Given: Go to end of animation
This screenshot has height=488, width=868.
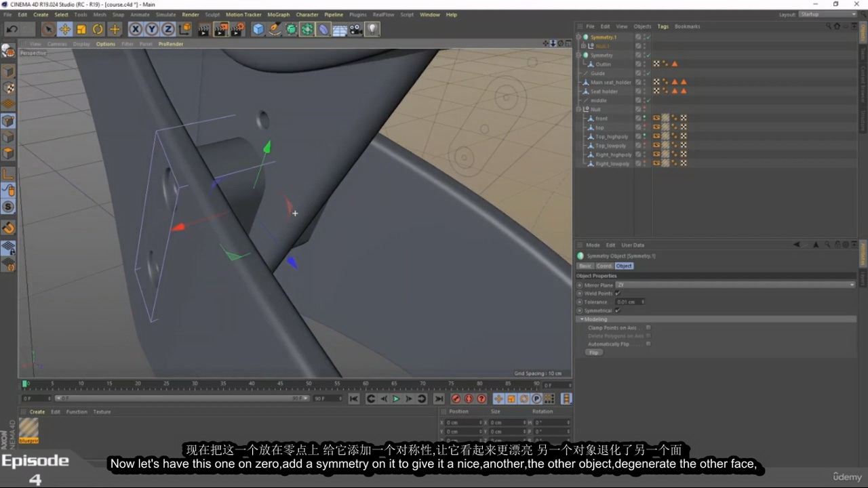Looking at the screenshot, I should click(x=439, y=399).
